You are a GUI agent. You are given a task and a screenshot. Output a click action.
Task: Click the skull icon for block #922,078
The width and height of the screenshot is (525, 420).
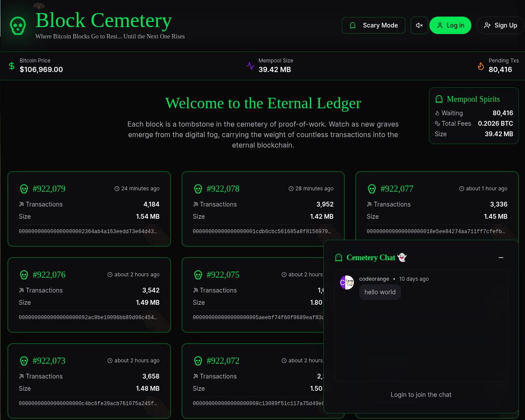(x=198, y=189)
